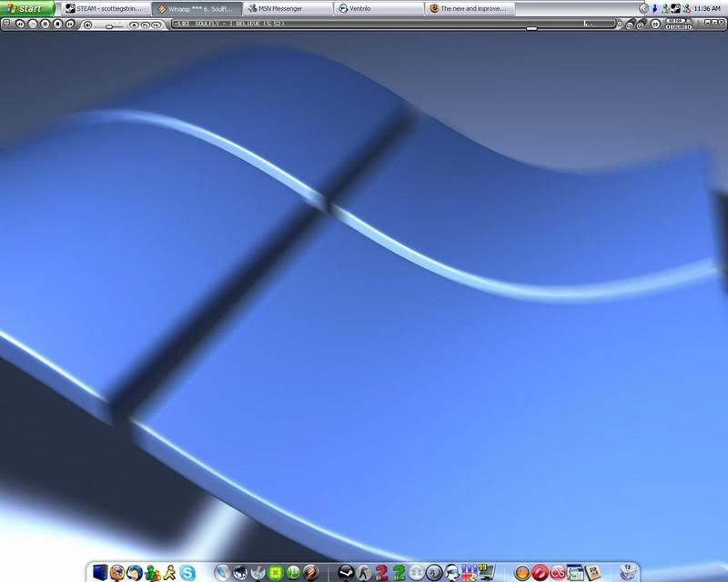728x582 pixels.
Task: Expand hidden system tray icons arrow
Action: coord(644,8)
